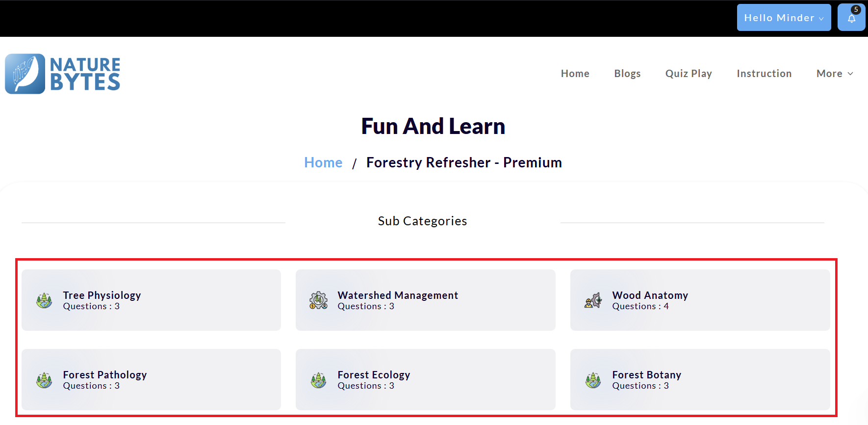Click 'Questions : 3' under Forest Botany
The height and width of the screenshot is (425, 868).
coord(640,386)
